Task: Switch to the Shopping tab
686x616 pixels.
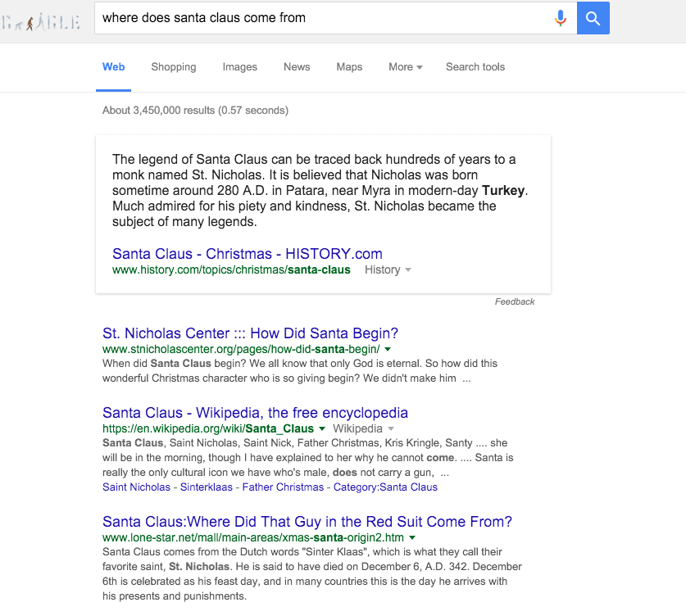Action: 173,67
